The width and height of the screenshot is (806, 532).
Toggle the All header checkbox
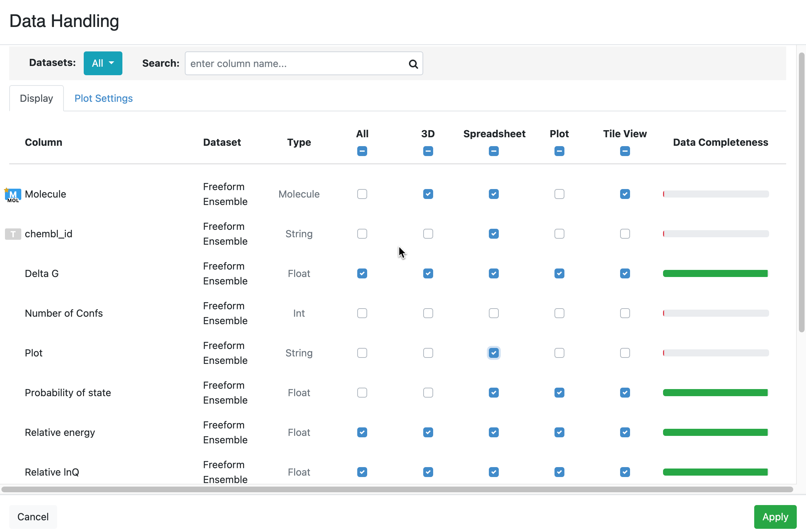tap(362, 151)
